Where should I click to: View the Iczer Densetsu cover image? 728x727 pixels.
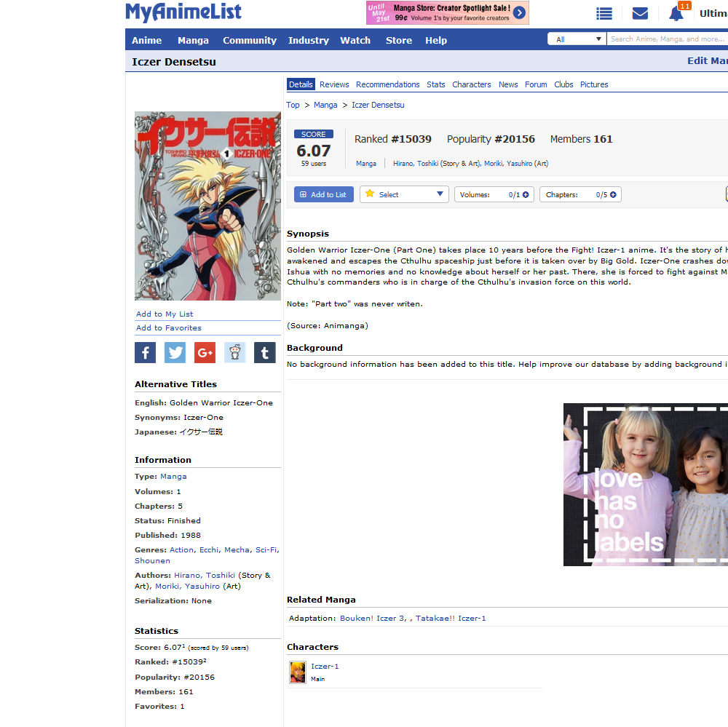207,206
